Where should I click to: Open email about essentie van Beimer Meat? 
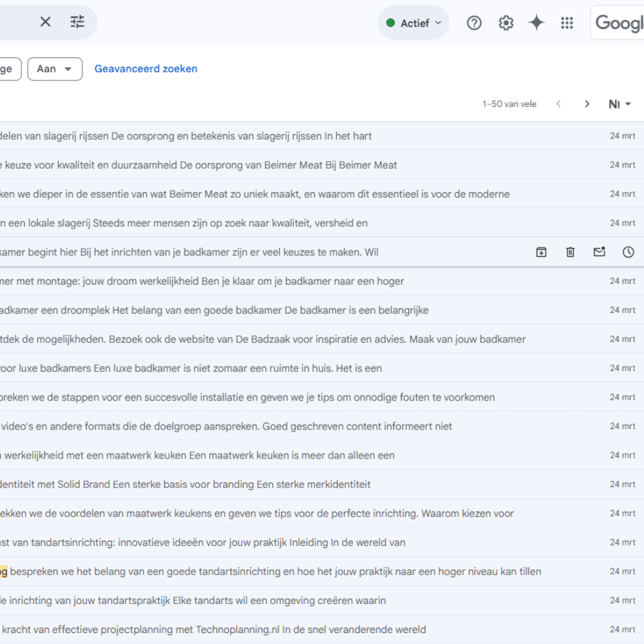click(322, 194)
